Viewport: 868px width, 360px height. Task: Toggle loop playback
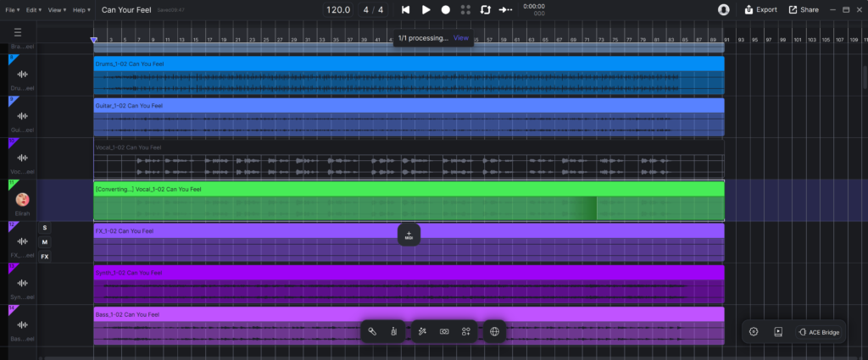point(486,9)
